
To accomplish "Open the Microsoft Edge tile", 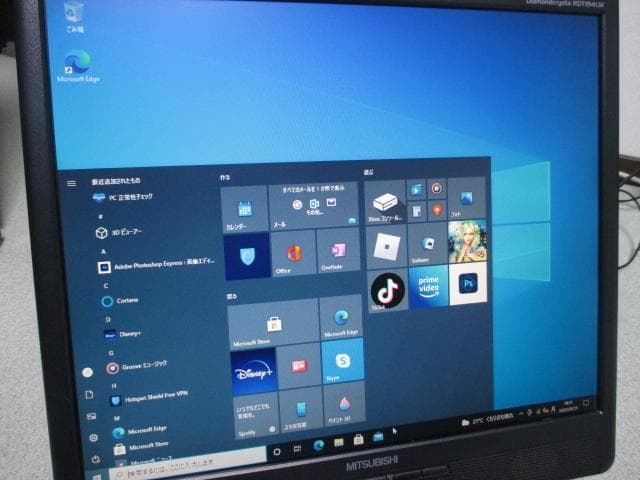I will point(341,317).
